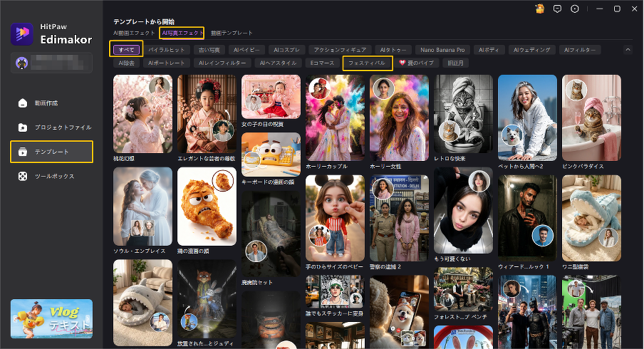Switch to 動画テンプレート tab
This screenshot has width=644, height=349.
(232, 33)
